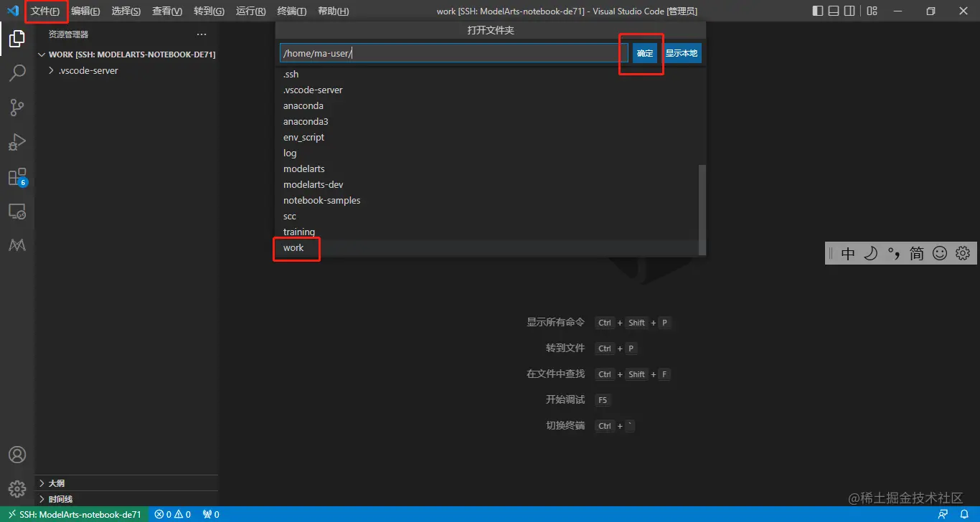
Task: Select the anaconda folder entry
Action: click(488, 106)
